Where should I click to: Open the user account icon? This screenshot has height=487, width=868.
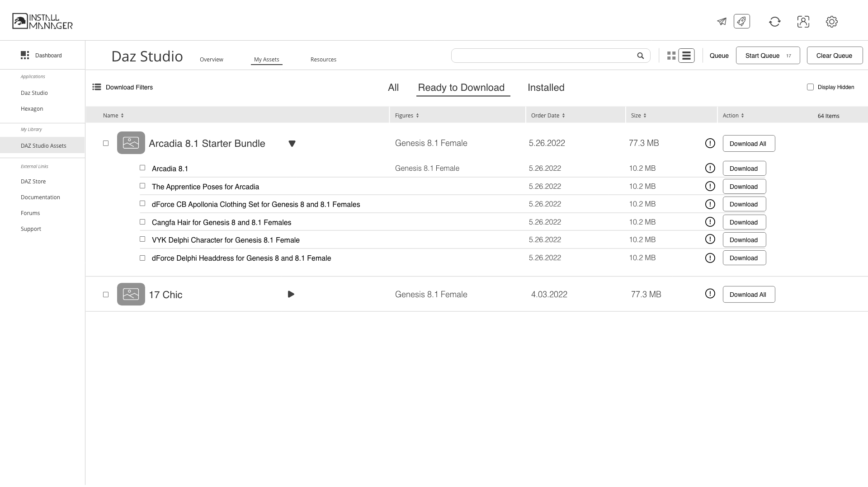[x=803, y=21]
